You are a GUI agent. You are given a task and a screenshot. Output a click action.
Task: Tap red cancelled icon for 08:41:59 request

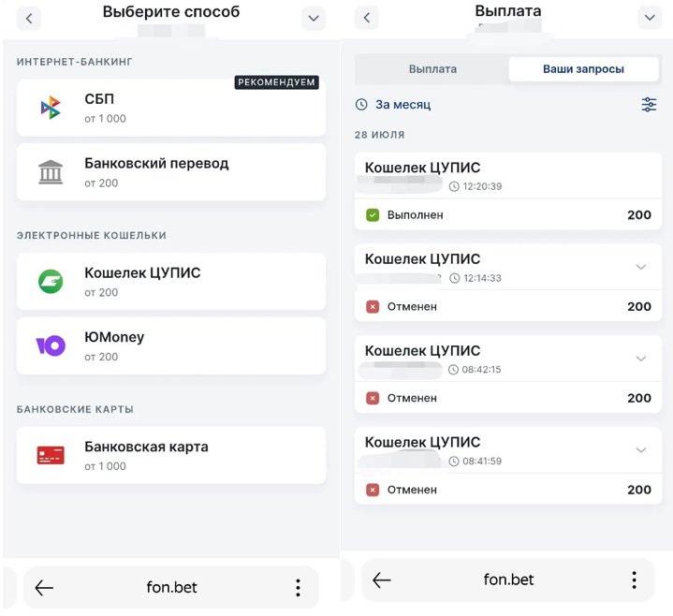click(x=373, y=490)
